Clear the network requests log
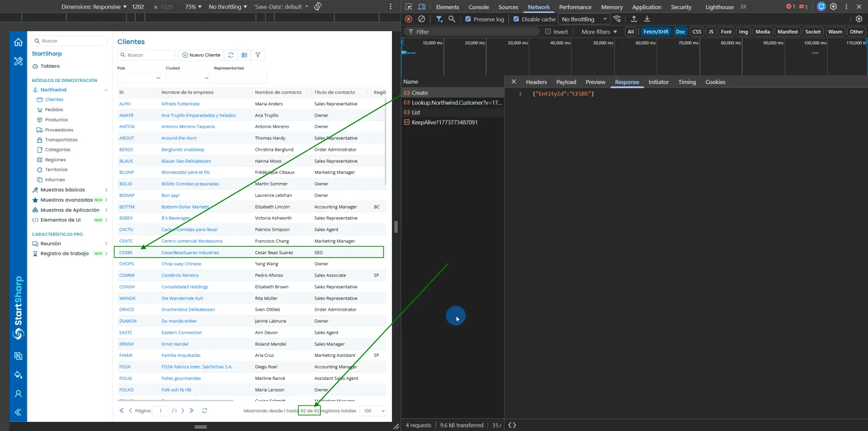The height and width of the screenshot is (431, 868). click(421, 19)
